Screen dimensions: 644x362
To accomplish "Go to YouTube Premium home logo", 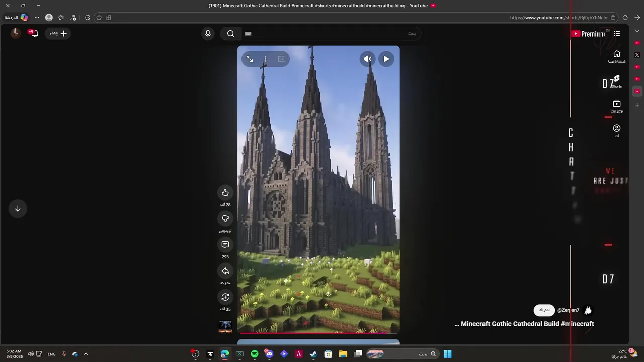I will click(589, 34).
